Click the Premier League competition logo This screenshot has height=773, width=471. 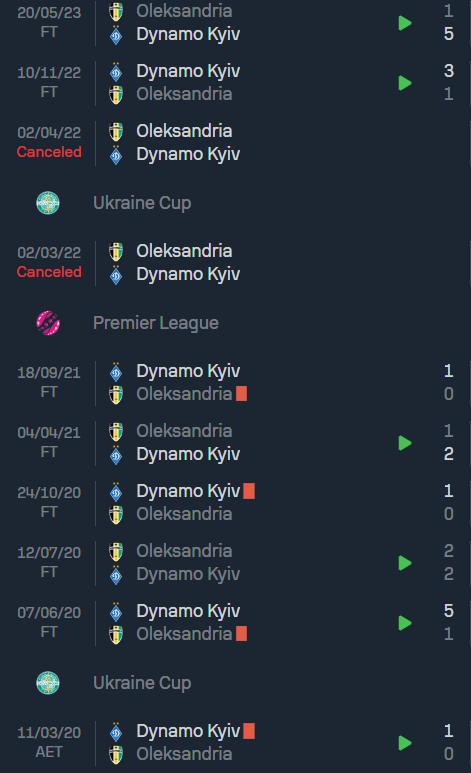point(48,323)
